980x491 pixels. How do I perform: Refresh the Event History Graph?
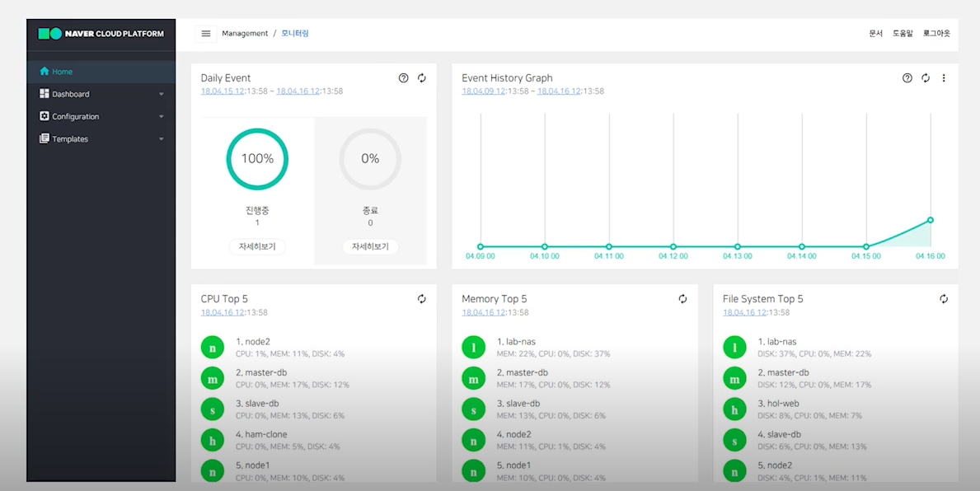tap(926, 78)
